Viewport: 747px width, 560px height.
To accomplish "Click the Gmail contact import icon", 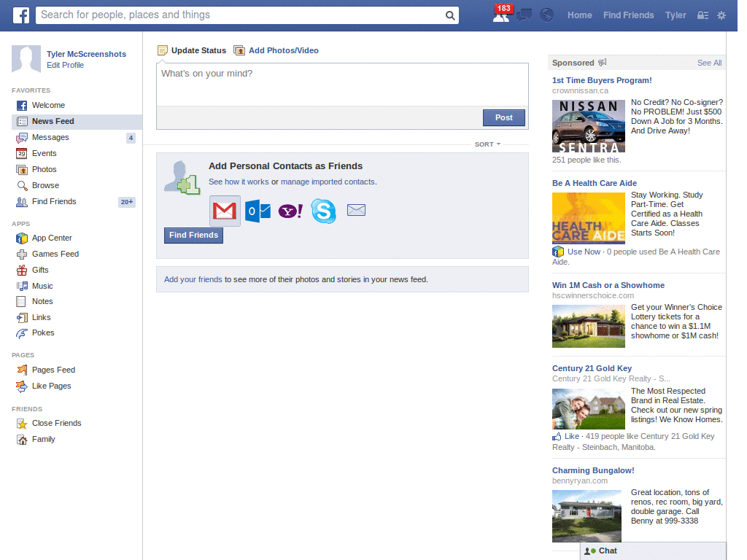I will (x=225, y=211).
